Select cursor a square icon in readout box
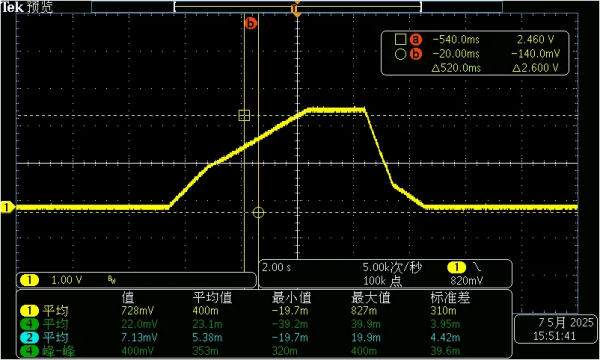 (400, 39)
